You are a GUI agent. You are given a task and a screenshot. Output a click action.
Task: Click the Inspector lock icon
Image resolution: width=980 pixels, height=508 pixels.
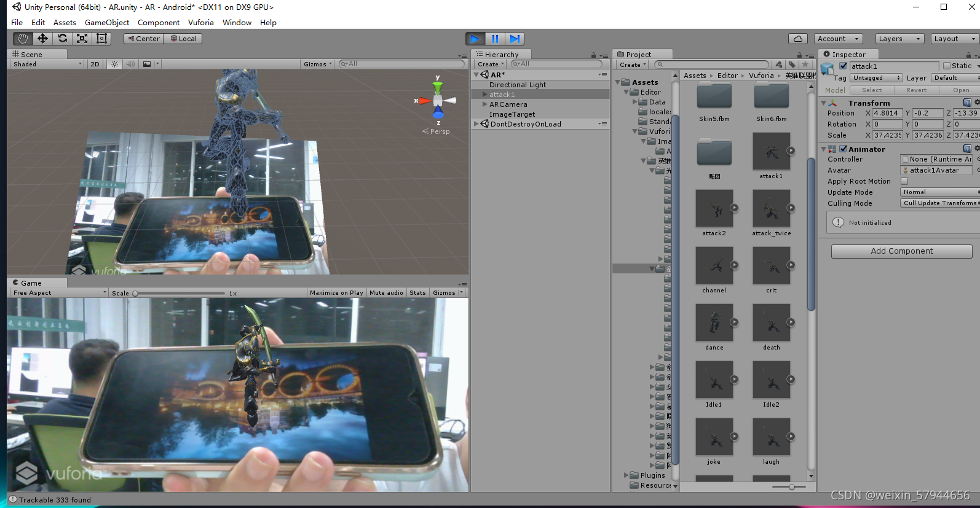pos(968,55)
